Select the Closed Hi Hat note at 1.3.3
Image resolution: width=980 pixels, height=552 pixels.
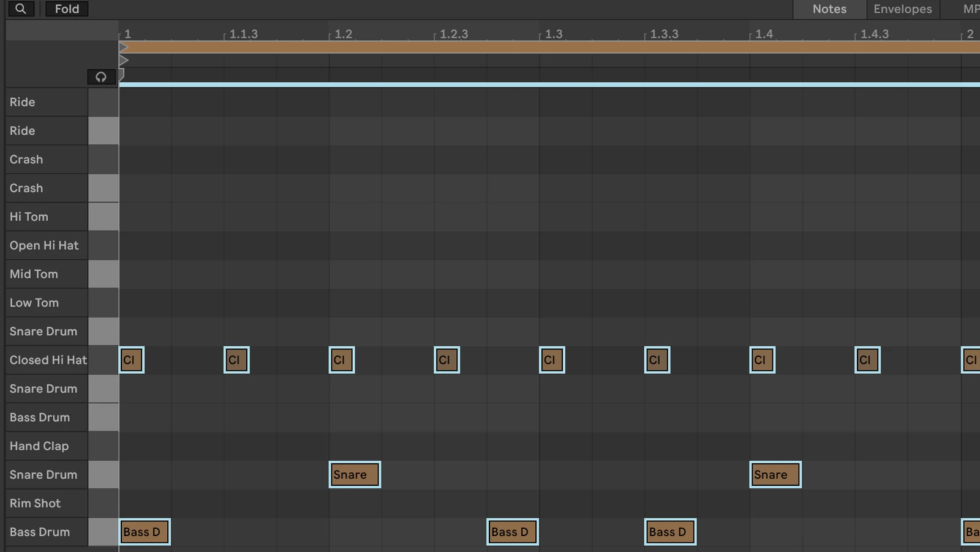657,360
